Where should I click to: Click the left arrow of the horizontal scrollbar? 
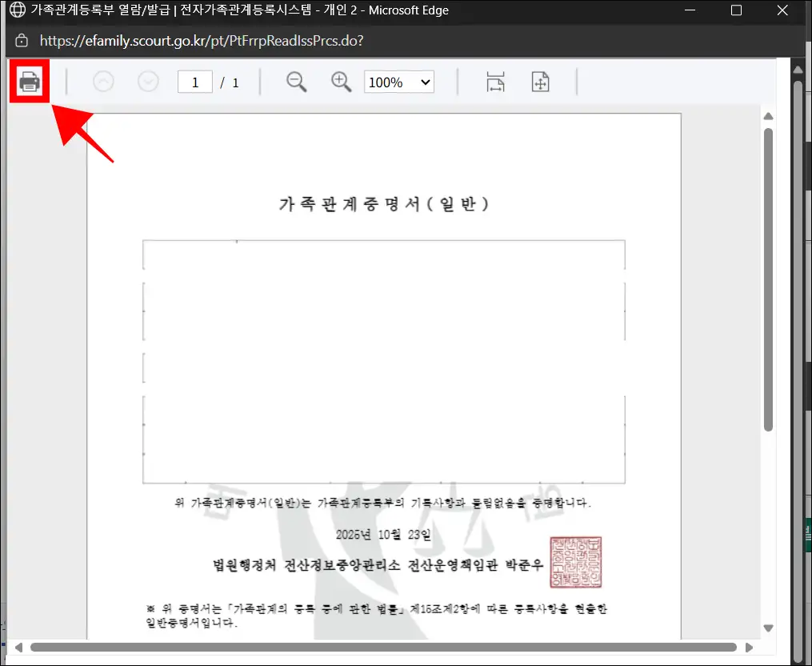(18, 647)
